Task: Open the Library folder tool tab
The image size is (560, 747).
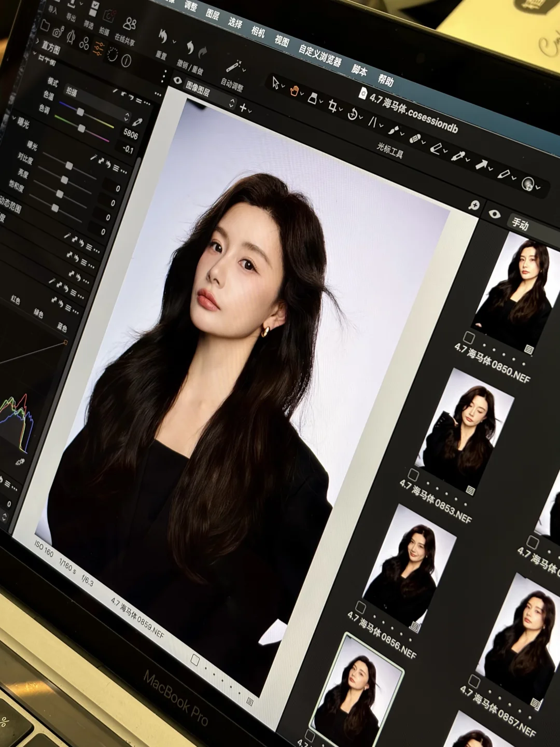Action: point(45,26)
